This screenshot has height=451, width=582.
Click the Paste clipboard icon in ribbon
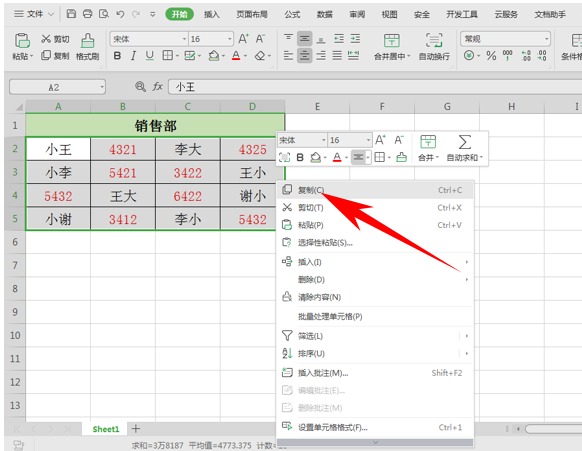[22, 40]
